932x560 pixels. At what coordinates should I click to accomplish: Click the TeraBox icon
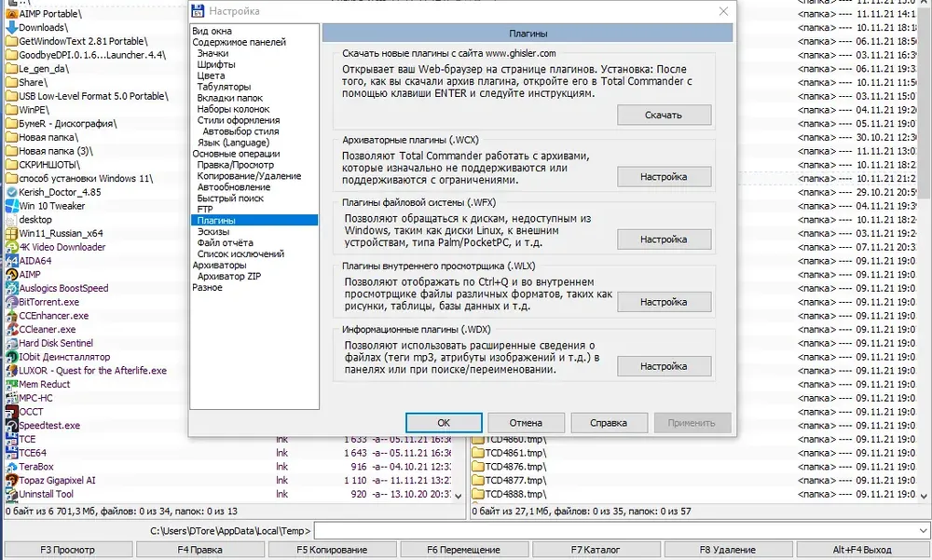click(x=11, y=467)
